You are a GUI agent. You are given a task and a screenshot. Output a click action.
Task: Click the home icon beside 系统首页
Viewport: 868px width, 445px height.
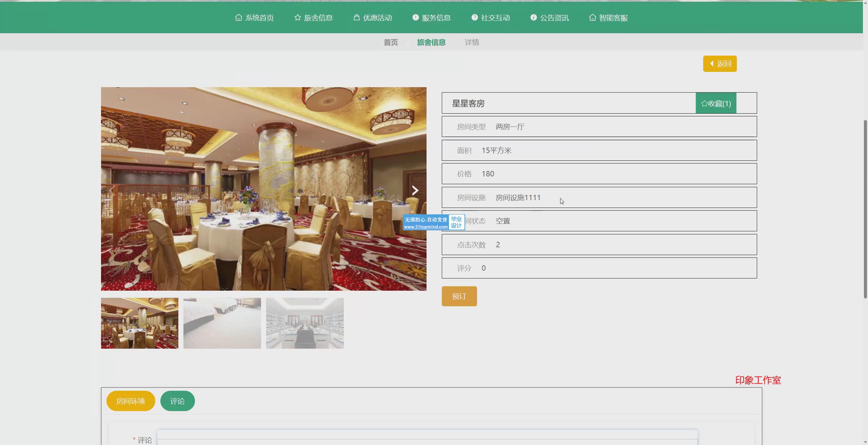pos(238,17)
